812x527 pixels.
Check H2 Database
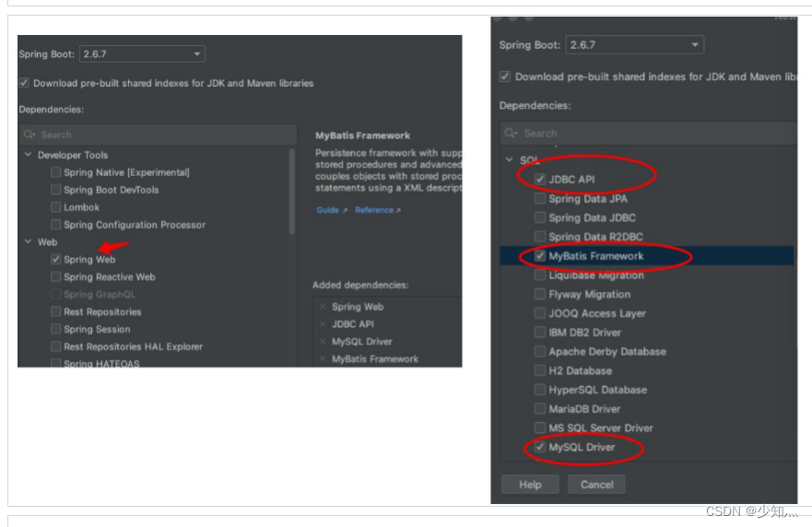[539, 370]
